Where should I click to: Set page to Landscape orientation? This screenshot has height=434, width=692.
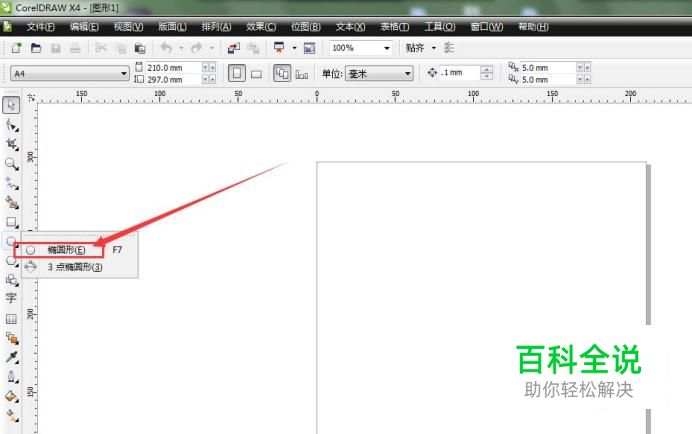(x=256, y=74)
